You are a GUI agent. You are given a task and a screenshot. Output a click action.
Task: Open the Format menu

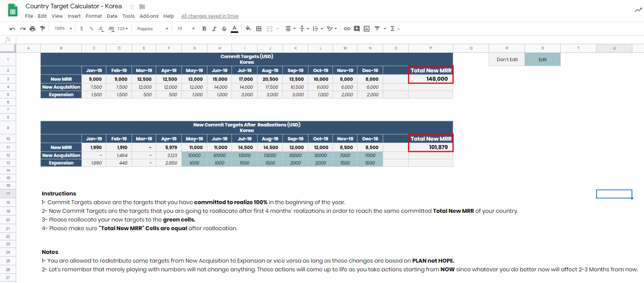[93, 16]
